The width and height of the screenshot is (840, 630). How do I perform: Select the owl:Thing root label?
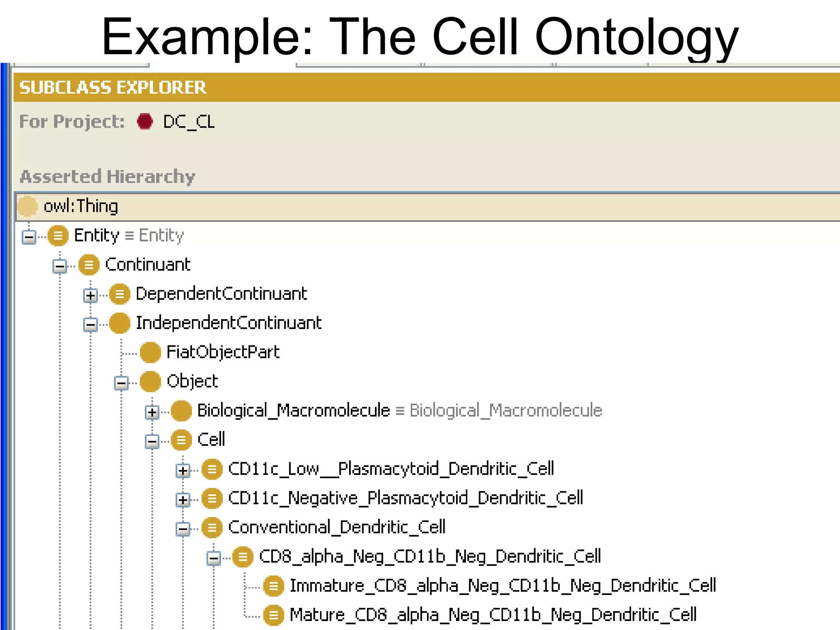pos(81,206)
